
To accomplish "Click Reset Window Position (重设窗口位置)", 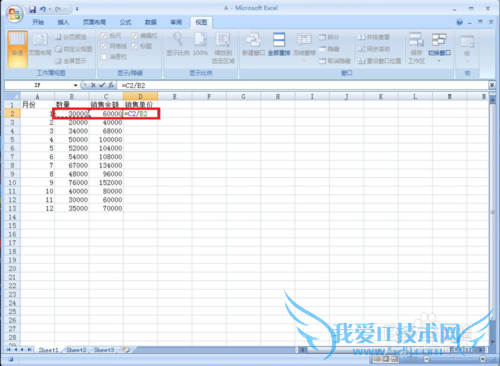I will (379, 61).
